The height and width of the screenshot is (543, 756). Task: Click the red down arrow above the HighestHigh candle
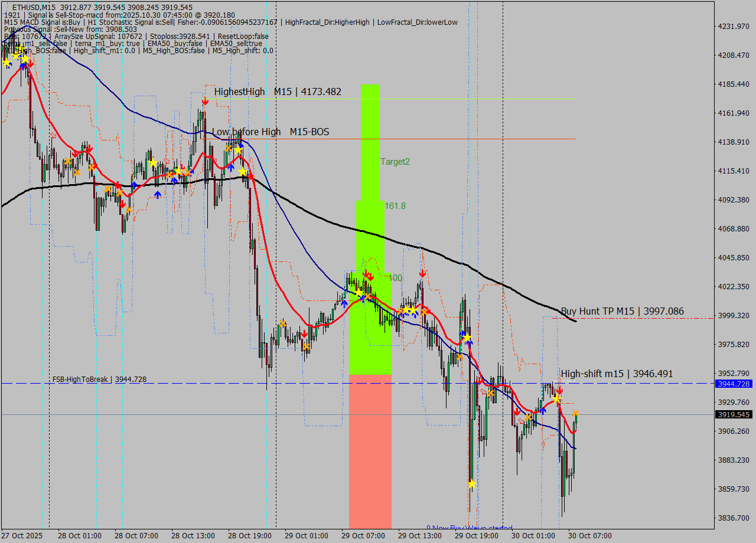(205, 102)
